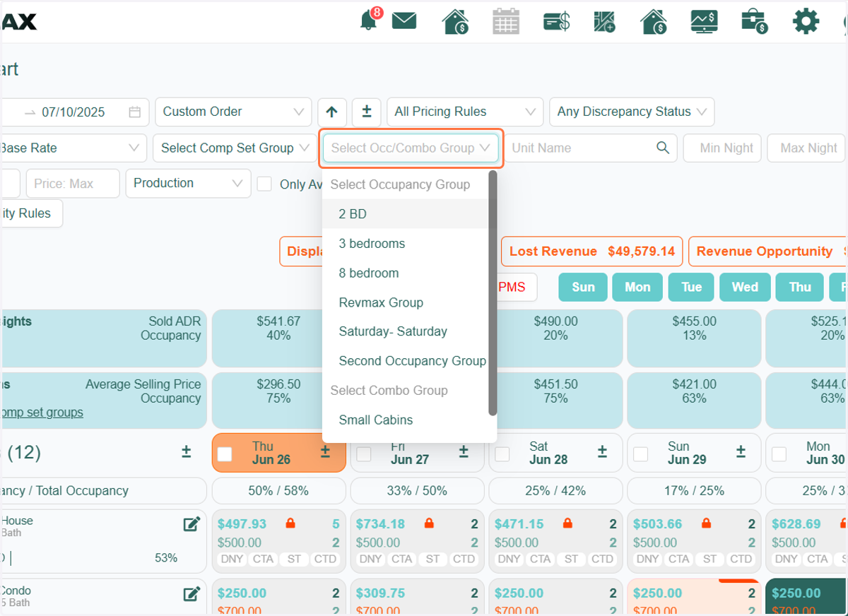Select the Revmax Group option
This screenshot has width=848, height=616.
point(405,302)
